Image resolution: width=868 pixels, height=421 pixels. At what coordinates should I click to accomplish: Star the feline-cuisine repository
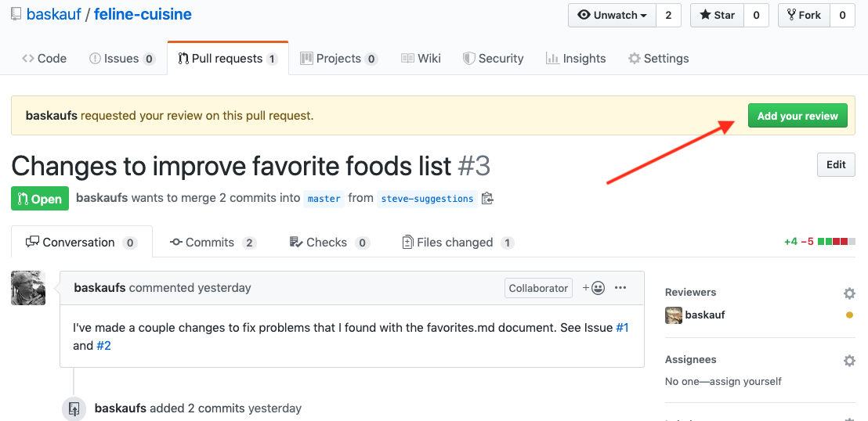[717, 16]
